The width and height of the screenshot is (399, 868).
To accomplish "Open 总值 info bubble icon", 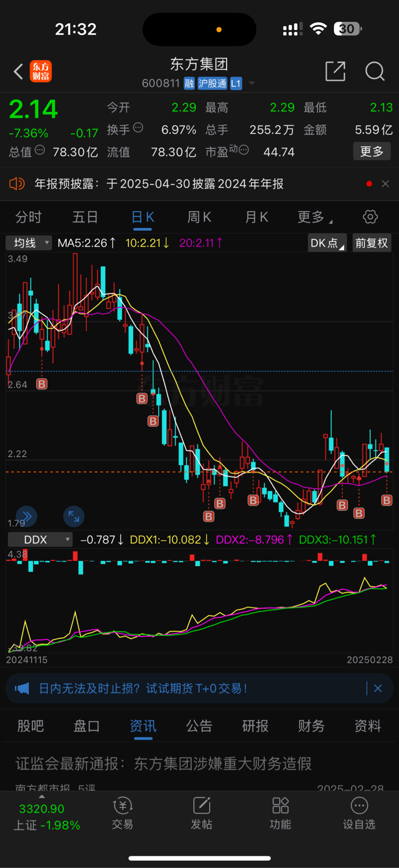I will pos(39,150).
